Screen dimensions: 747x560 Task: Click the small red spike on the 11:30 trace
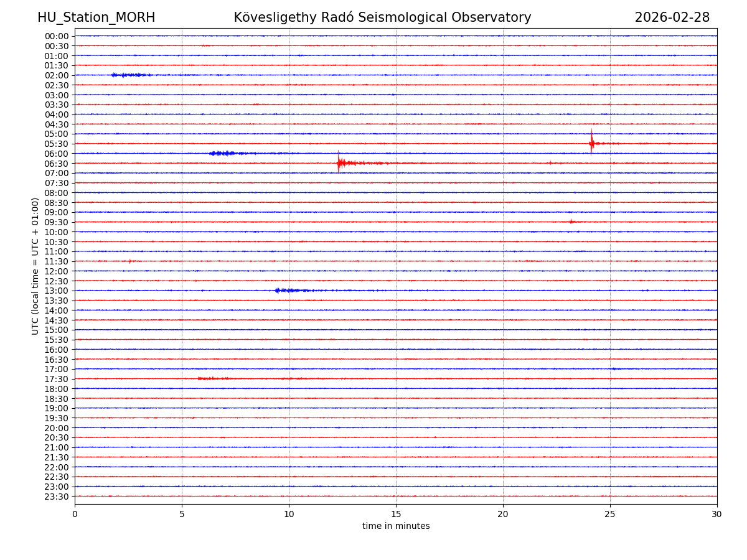129,261
